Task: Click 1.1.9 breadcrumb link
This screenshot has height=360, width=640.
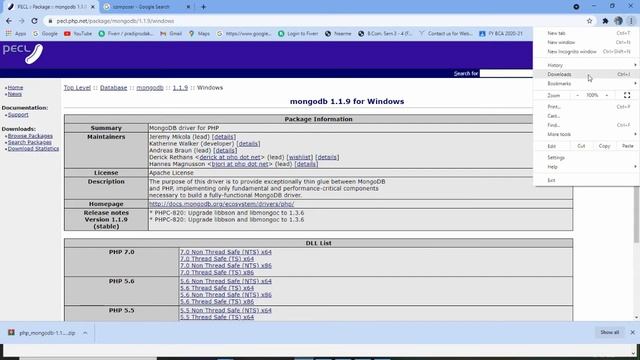Action: 180,88
